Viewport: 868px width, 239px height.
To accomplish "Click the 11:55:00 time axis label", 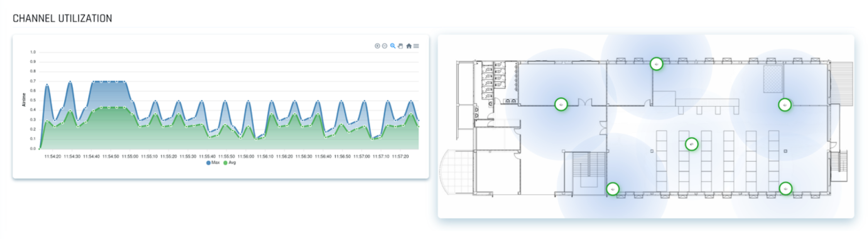I will click(x=130, y=157).
